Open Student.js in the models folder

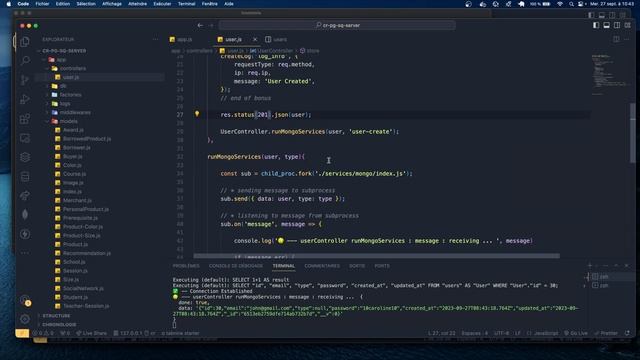click(76, 297)
